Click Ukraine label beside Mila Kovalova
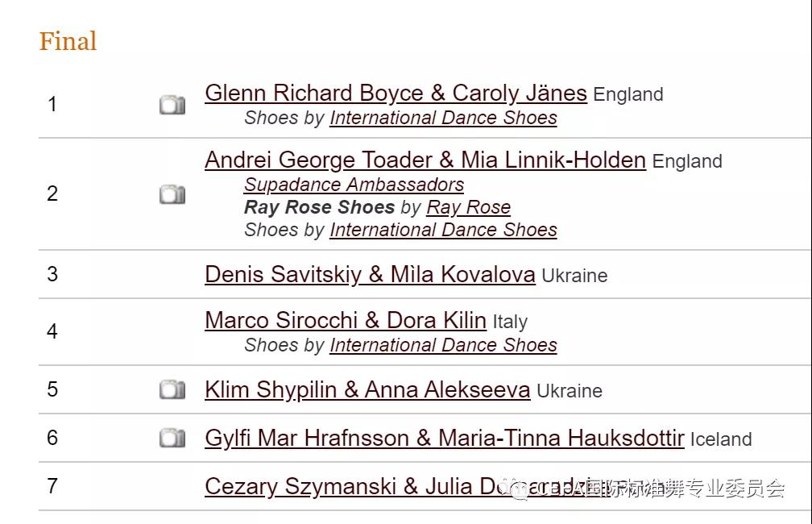Image resolution: width=812 pixels, height=524 pixels. 574,276
